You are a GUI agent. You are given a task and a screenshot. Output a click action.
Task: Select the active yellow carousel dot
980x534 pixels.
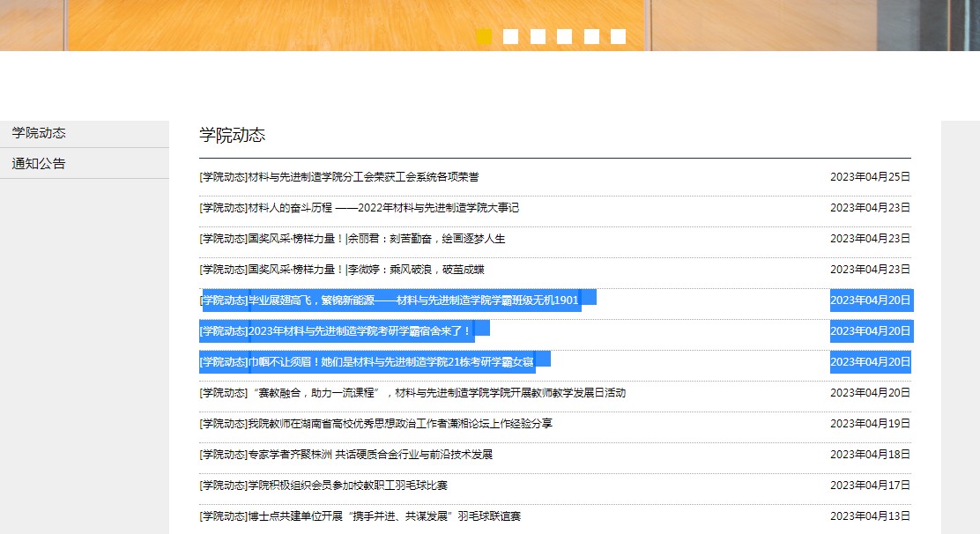click(x=484, y=36)
